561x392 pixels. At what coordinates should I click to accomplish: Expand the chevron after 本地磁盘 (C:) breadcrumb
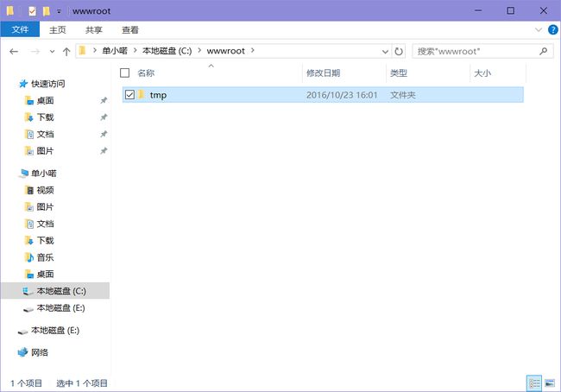click(x=199, y=50)
